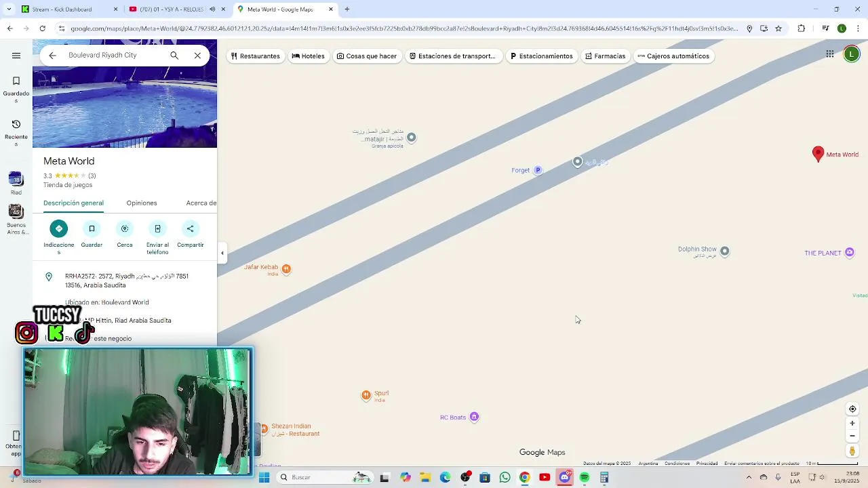
Task: Click the magnifier search icon
Action: 174,56
